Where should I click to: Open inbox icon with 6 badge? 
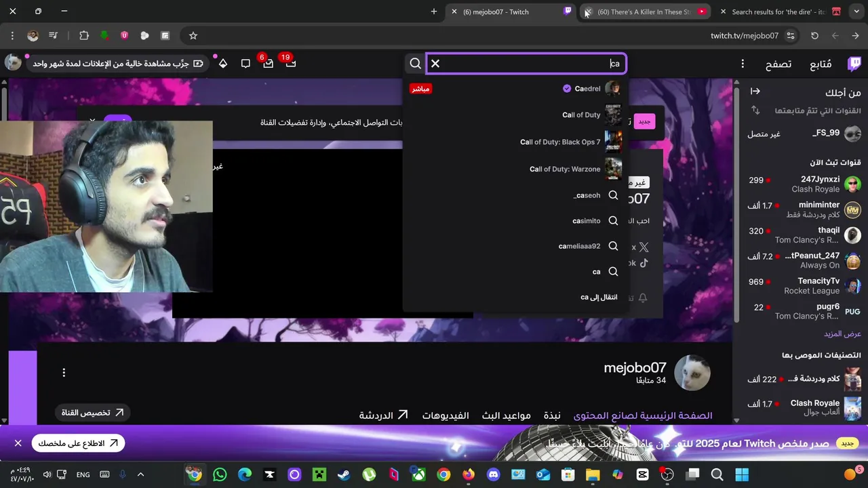(268, 64)
